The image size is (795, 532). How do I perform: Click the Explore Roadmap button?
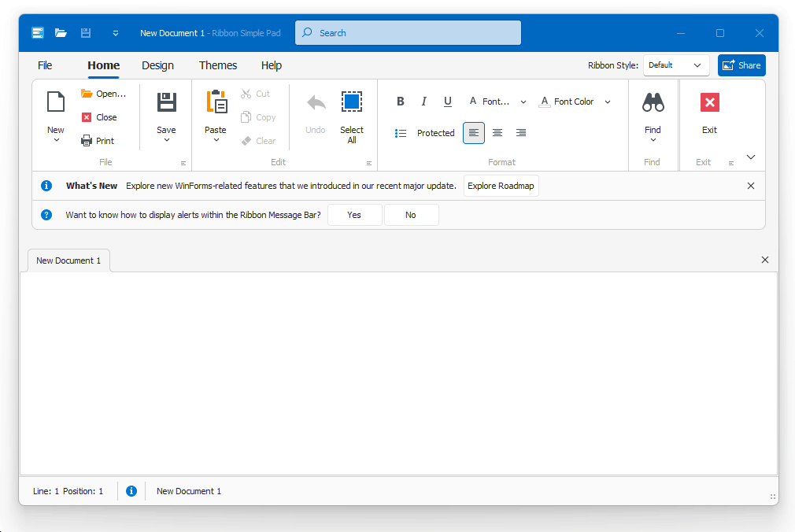pyautogui.click(x=501, y=186)
